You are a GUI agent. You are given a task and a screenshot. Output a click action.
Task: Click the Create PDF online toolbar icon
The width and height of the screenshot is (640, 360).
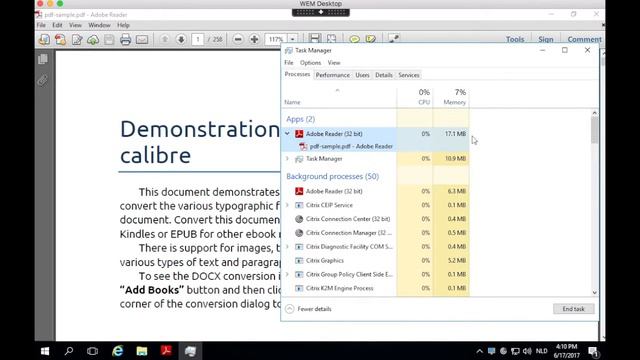(44, 39)
